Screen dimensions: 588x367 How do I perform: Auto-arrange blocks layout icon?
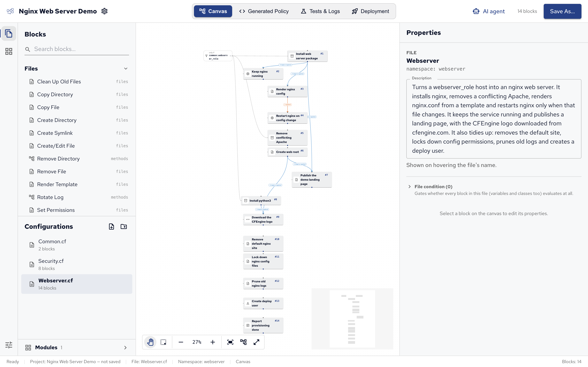[243, 342]
